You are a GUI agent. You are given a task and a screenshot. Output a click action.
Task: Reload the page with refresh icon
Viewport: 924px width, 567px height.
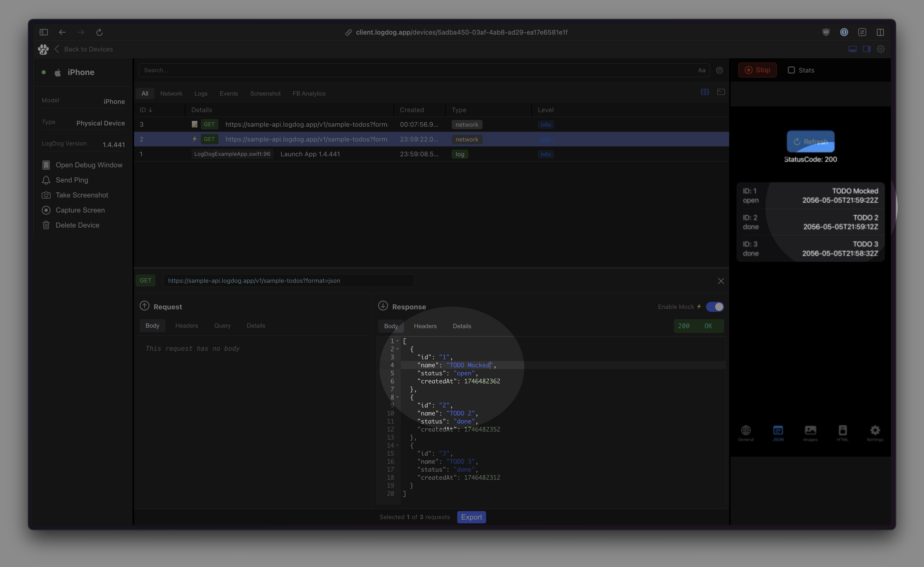point(99,32)
